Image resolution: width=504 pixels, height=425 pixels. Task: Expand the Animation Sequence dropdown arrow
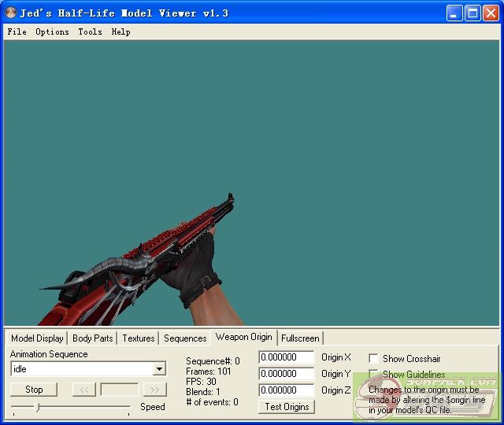159,369
